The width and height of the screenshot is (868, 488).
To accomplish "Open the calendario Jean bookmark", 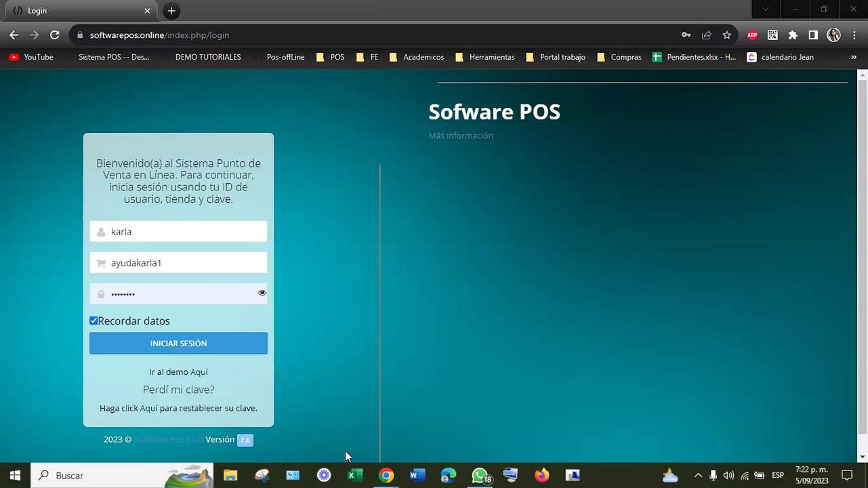I will click(780, 57).
